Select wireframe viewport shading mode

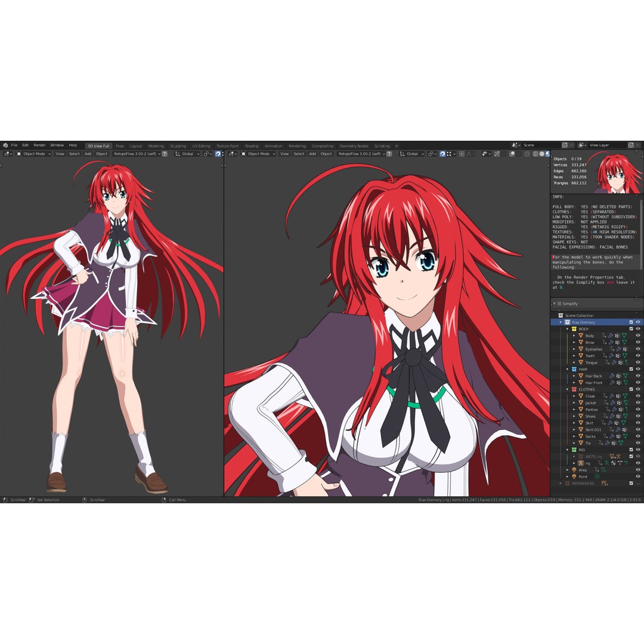535,154
